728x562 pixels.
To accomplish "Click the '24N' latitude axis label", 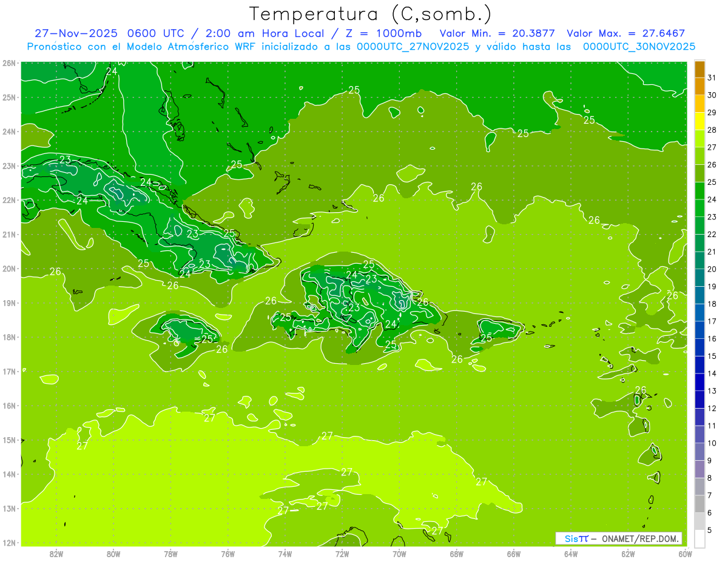I will pos(8,132).
